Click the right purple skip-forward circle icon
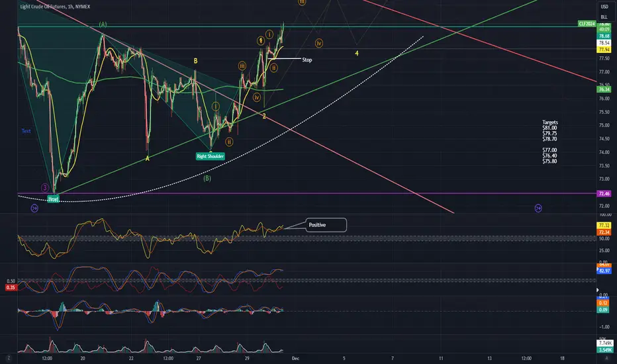The width and height of the screenshot is (617, 364). 538,208
